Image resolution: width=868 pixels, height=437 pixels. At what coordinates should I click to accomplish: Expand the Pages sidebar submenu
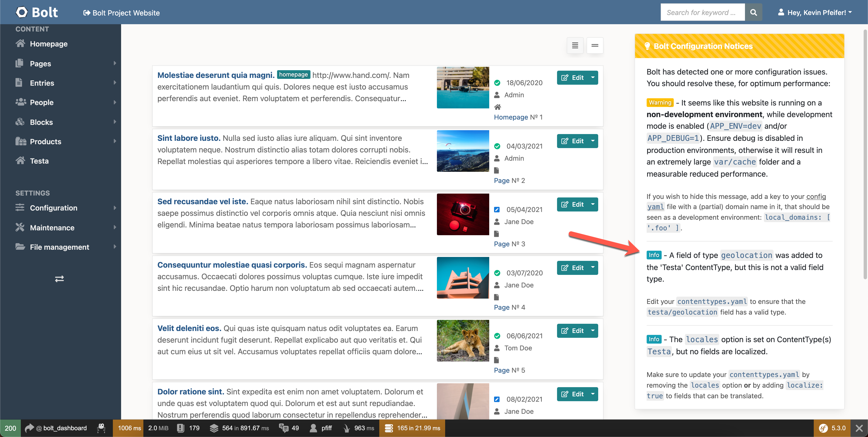point(115,63)
